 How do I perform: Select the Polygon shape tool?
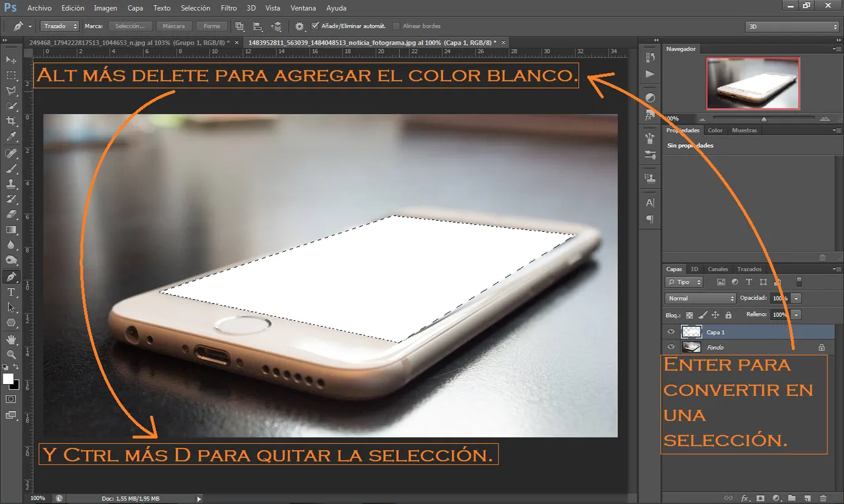click(x=11, y=322)
